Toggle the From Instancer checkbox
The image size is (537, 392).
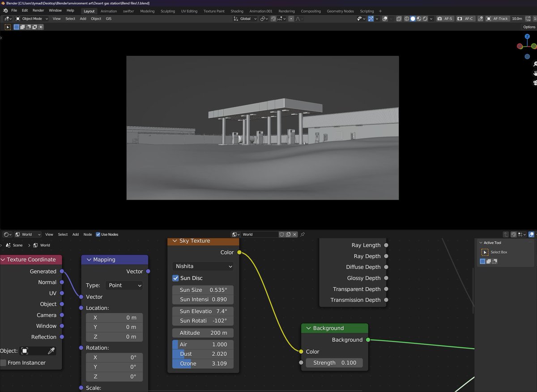[x=3, y=362]
